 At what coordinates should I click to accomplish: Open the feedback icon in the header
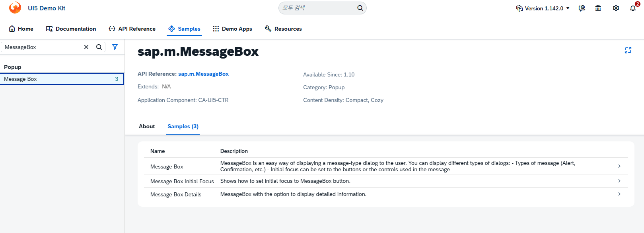click(582, 8)
